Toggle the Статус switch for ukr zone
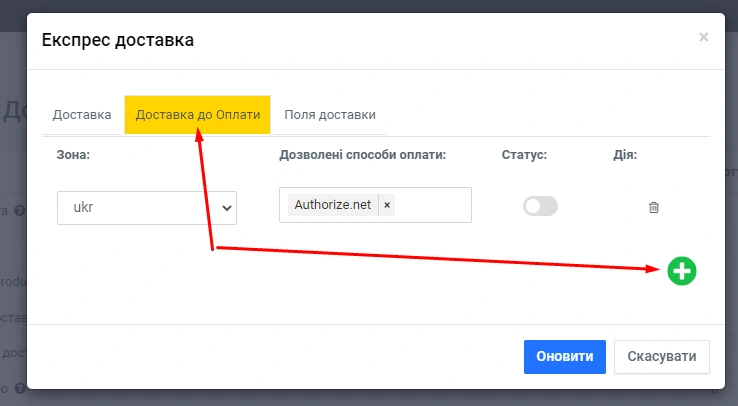This screenshot has width=738, height=406. pos(540,206)
